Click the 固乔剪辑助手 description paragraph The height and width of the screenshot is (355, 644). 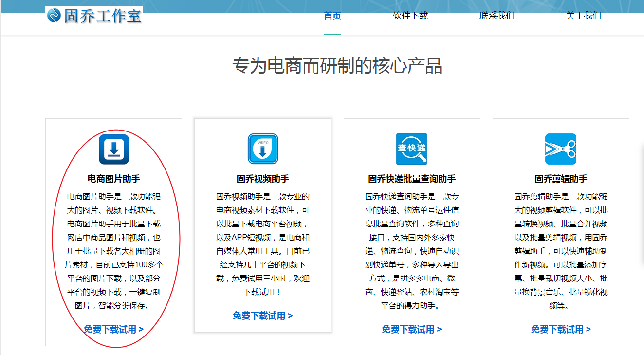[561, 251]
